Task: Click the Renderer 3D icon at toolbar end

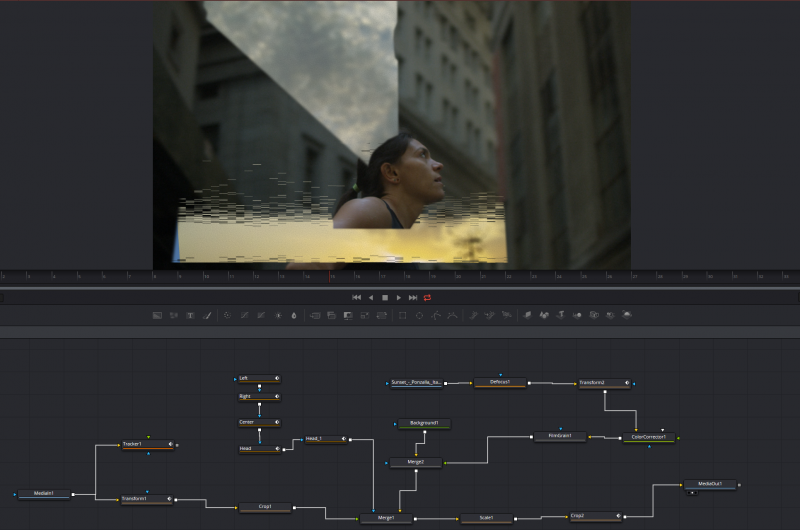Action: pyautogui.click(x=627, y=315)
